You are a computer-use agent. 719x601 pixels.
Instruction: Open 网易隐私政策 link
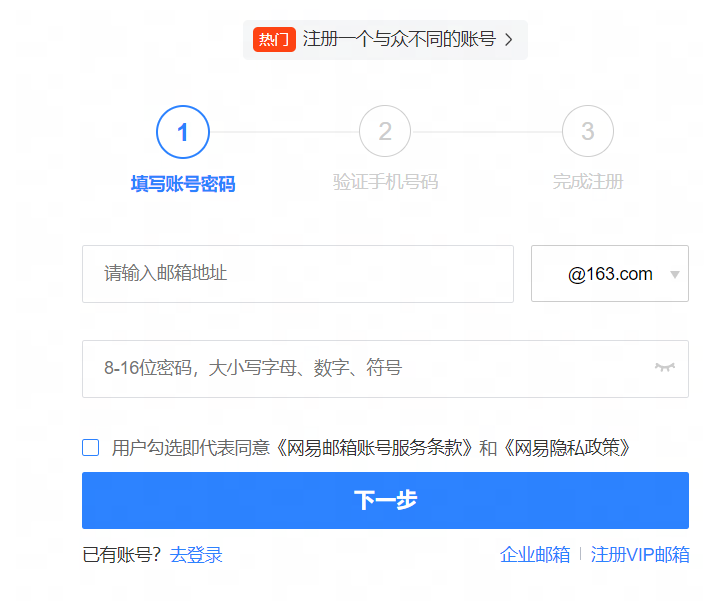[x=567, y=448]
